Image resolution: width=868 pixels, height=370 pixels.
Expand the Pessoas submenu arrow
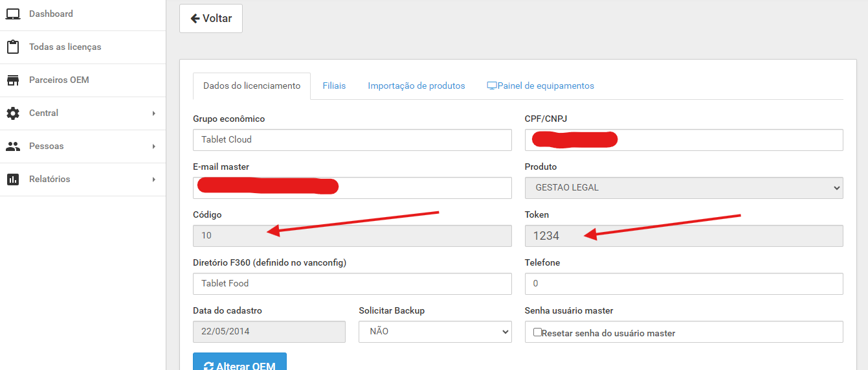tap(154, 146)
